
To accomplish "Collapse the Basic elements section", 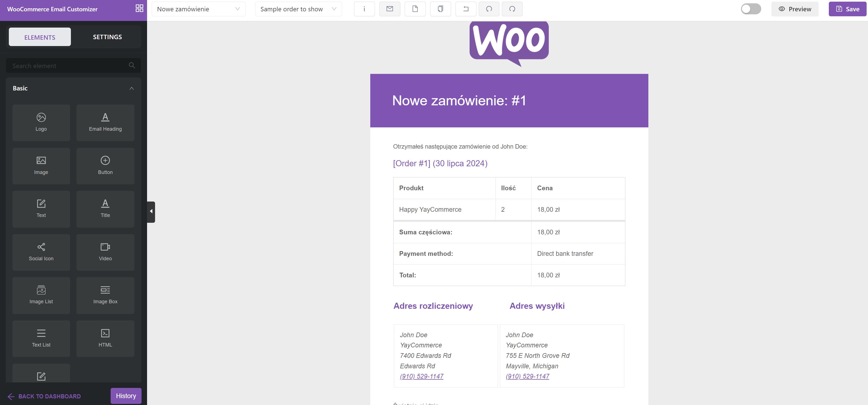I will tap(131, 88).
